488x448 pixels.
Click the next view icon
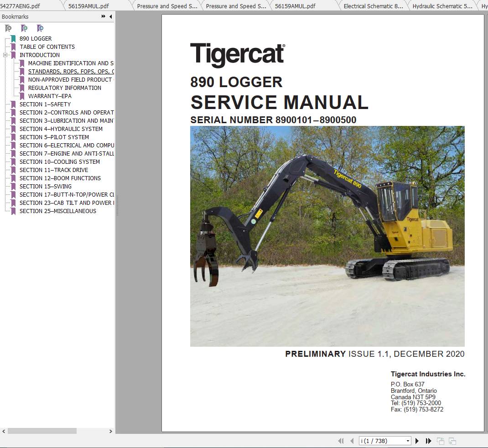452,440
